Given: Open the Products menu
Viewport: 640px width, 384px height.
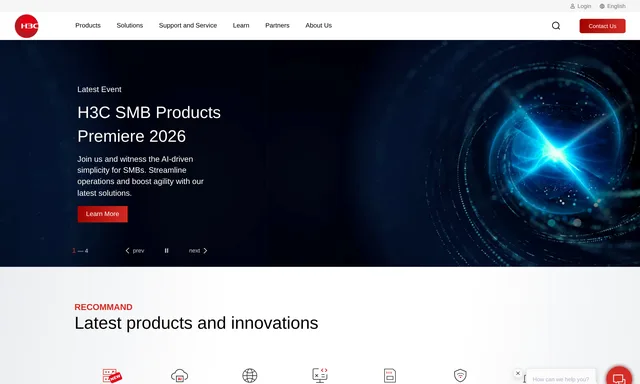Looking at the screenshot, I should coord(88,25).
